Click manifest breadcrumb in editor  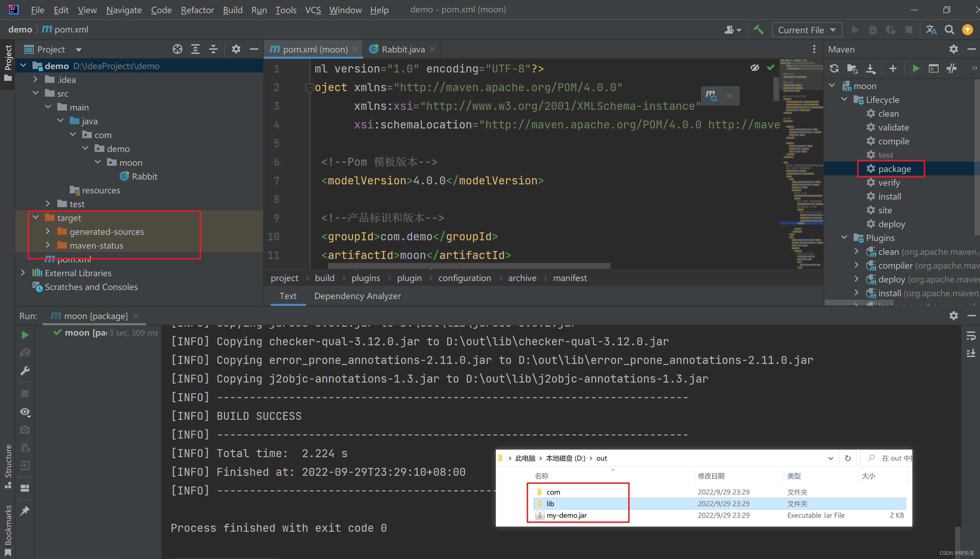tap(570, 278)
